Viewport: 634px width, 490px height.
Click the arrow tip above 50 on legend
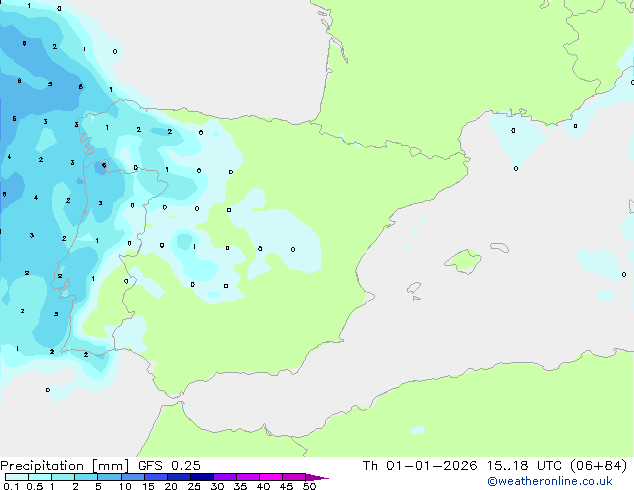318,477
